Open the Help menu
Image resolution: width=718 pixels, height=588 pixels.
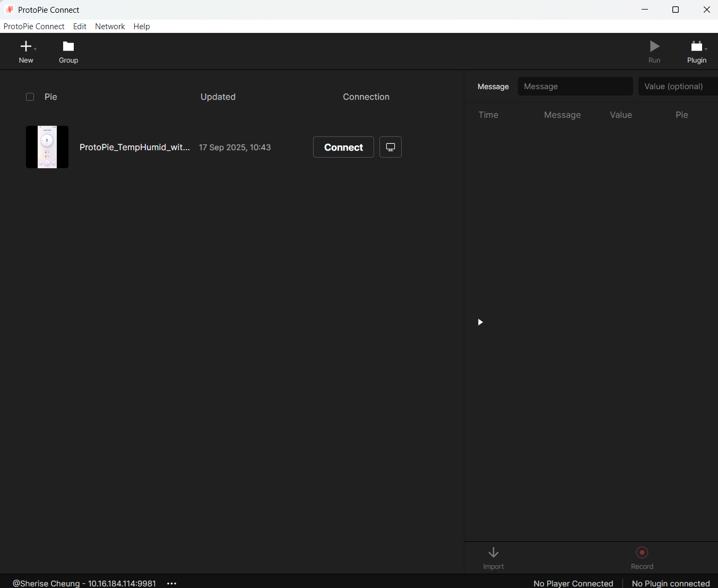pos(141,26)
